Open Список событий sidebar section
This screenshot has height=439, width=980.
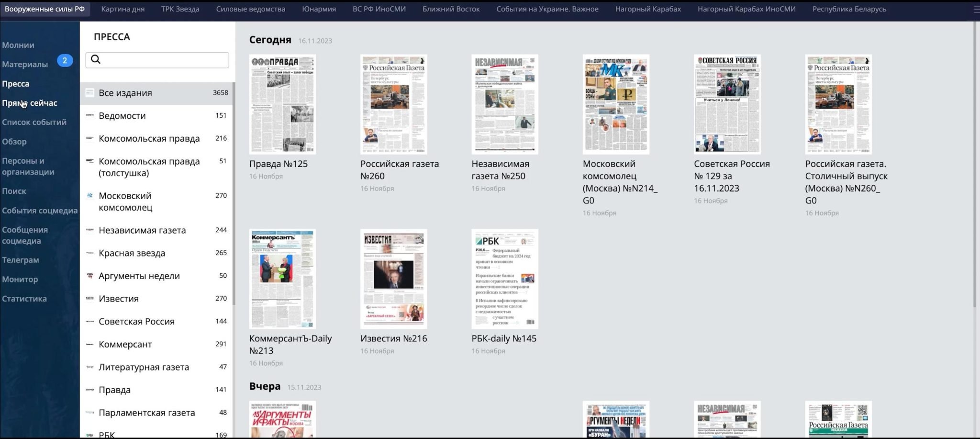(x=34, y=122)
